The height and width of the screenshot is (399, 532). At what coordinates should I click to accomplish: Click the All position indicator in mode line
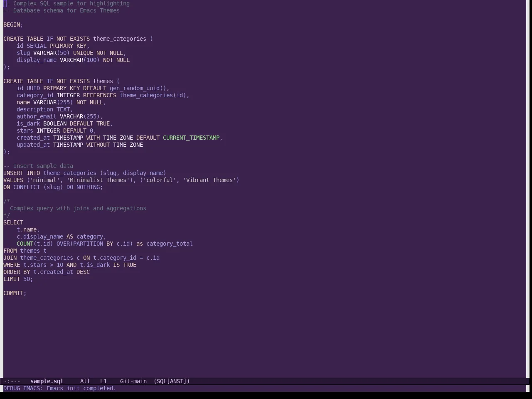85,381
